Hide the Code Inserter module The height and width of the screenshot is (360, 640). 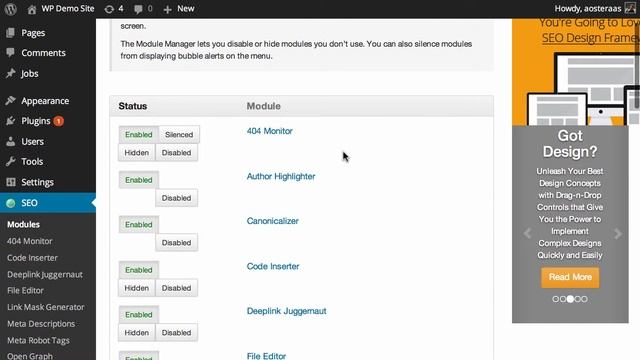point(137,288)
